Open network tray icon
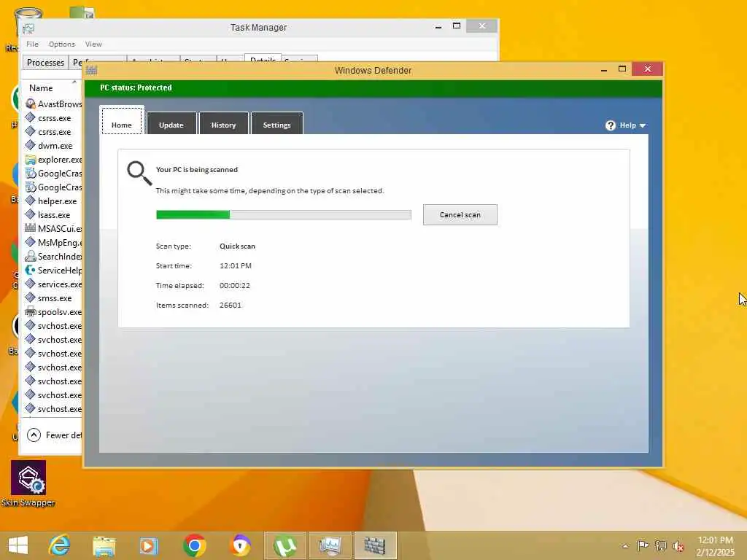The width and height of the screenshot is (747, 560). (x=660, y=545)
